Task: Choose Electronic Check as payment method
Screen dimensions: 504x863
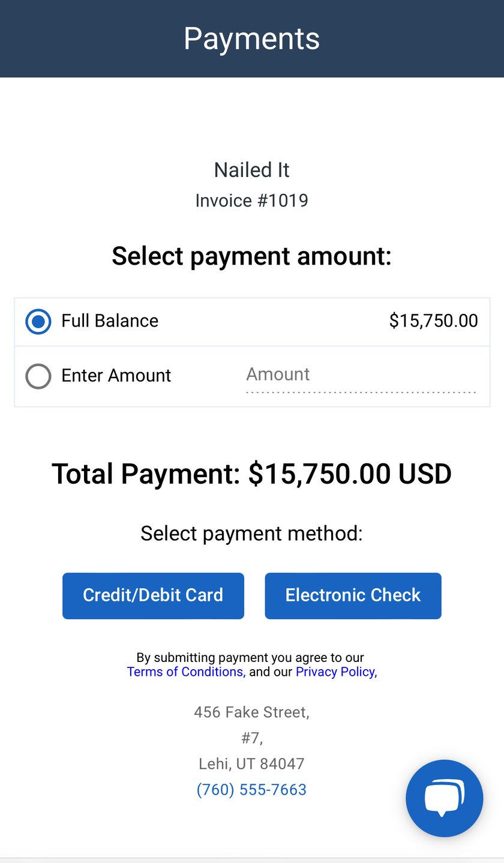Action: click(x=353, y=595)
